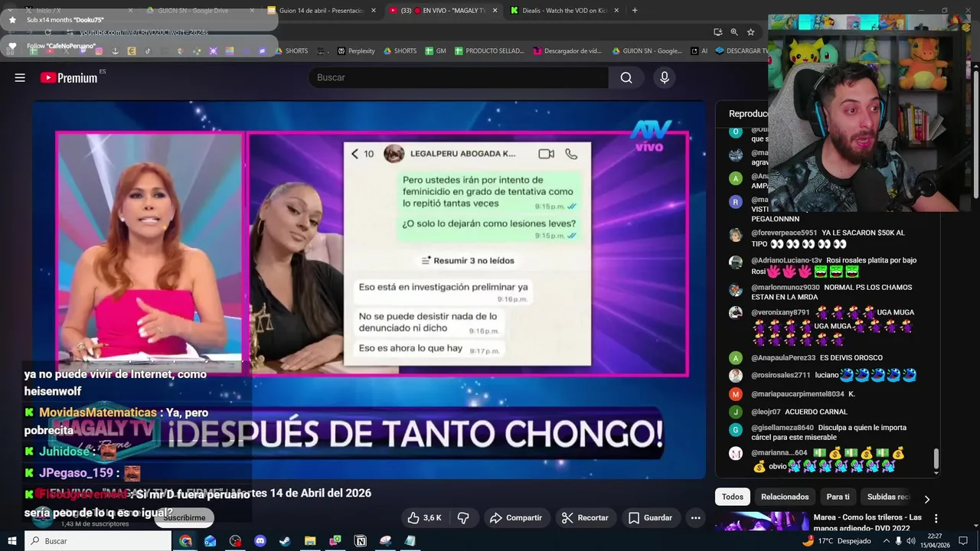The width and height of the screenshot is (980, 551).
Task: Open the GUION SN - Google... bookmark
Action: [647, 51]
